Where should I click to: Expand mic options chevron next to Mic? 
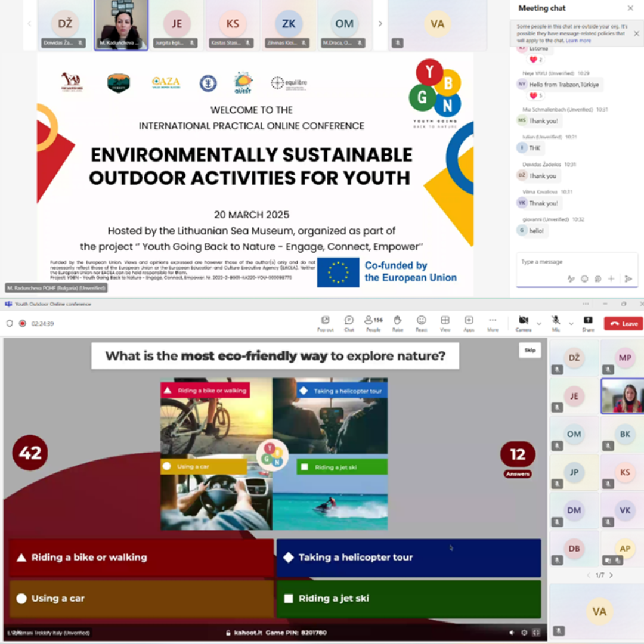(571, 324)
